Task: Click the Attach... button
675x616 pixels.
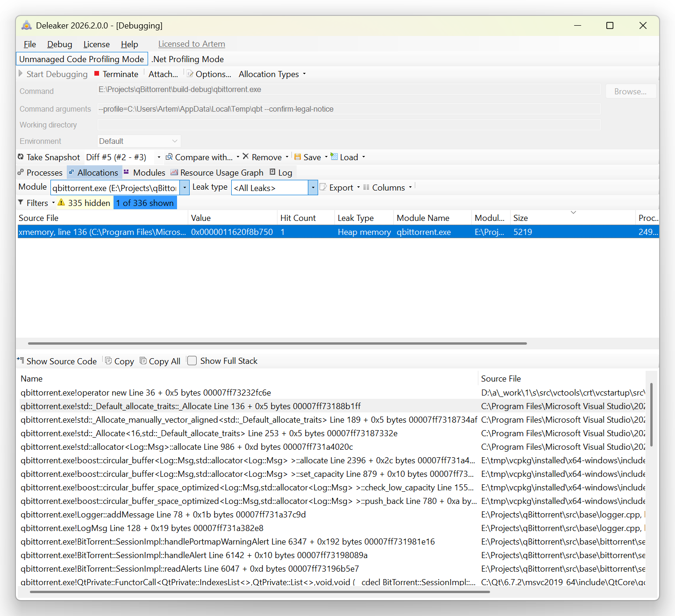Action: click(x=163, y=74)
